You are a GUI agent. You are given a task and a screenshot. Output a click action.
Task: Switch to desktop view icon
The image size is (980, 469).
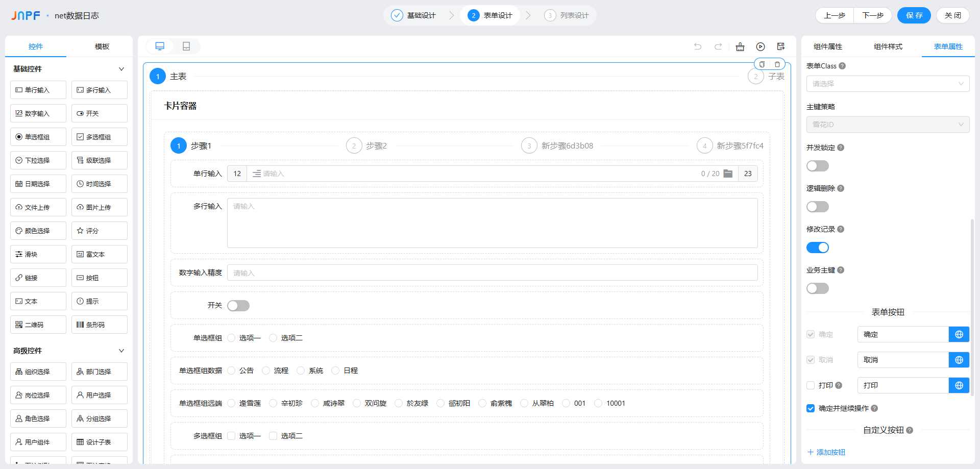tap(160, 46)
